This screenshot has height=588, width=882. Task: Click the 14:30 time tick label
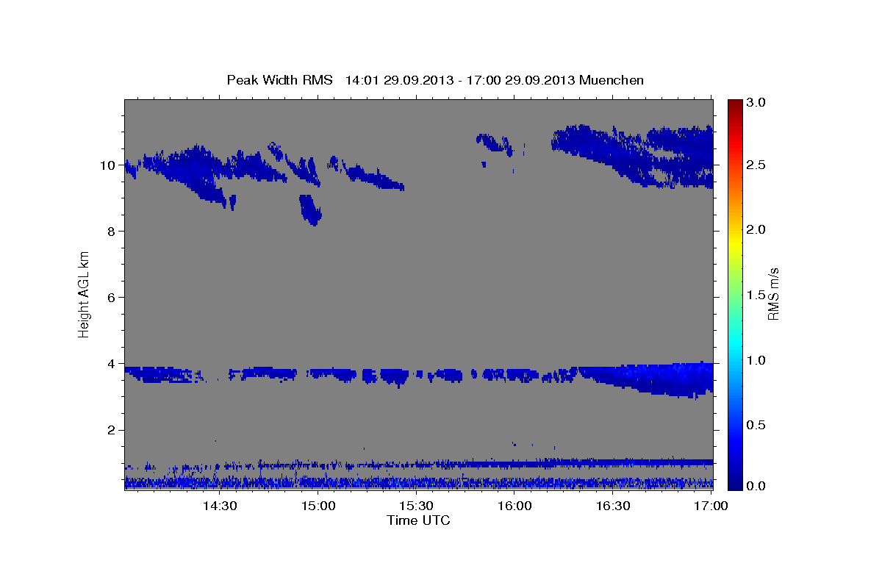(x=219, y=506)
